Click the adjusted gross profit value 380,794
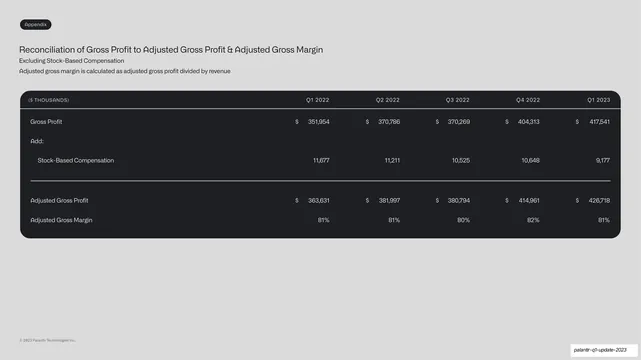641x360 pixels. [x=459, y=201]
